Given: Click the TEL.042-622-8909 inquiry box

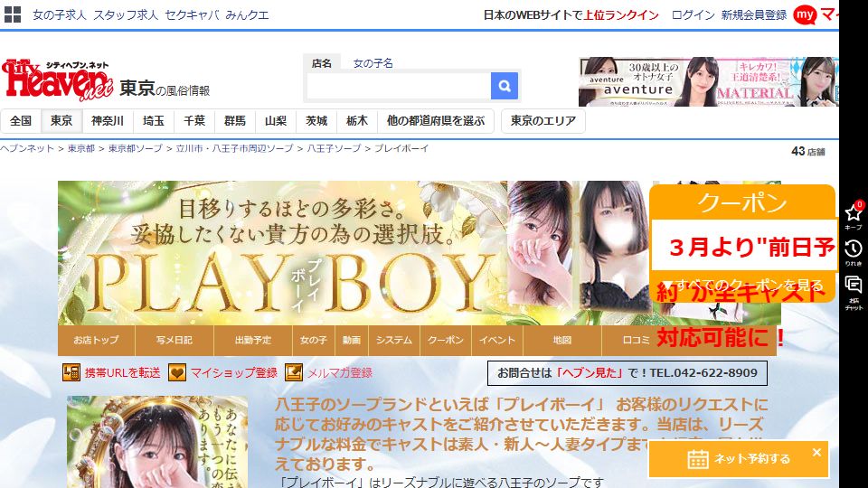Looking at the screenshot, I should [627, 373].
